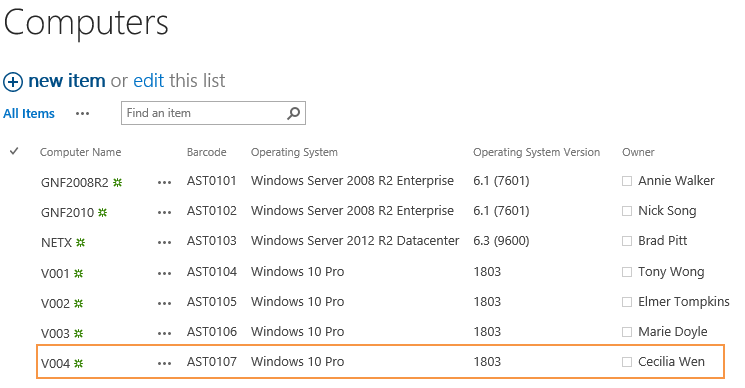Toggle presence checkbox next to Cecilia Wen
The width and height of the screenshot is (745, 388).
(627, 362)
